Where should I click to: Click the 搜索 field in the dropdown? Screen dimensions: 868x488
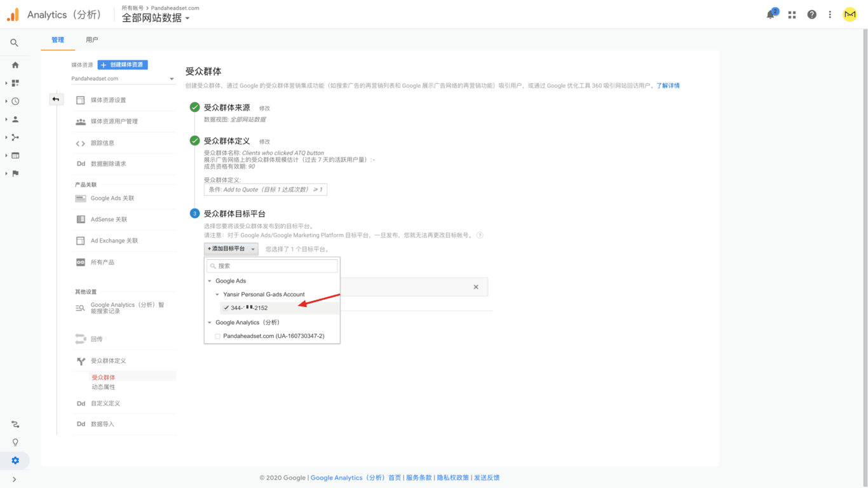(x=272, y=266)
